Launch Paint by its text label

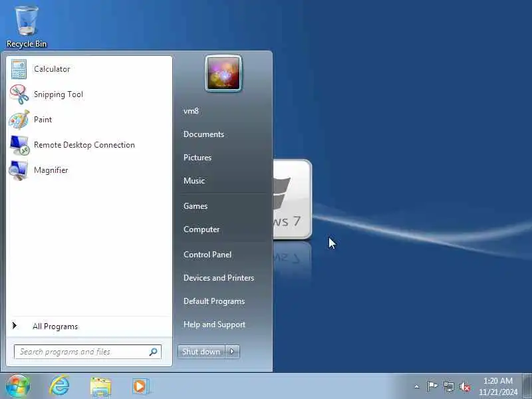coord(43,120)
